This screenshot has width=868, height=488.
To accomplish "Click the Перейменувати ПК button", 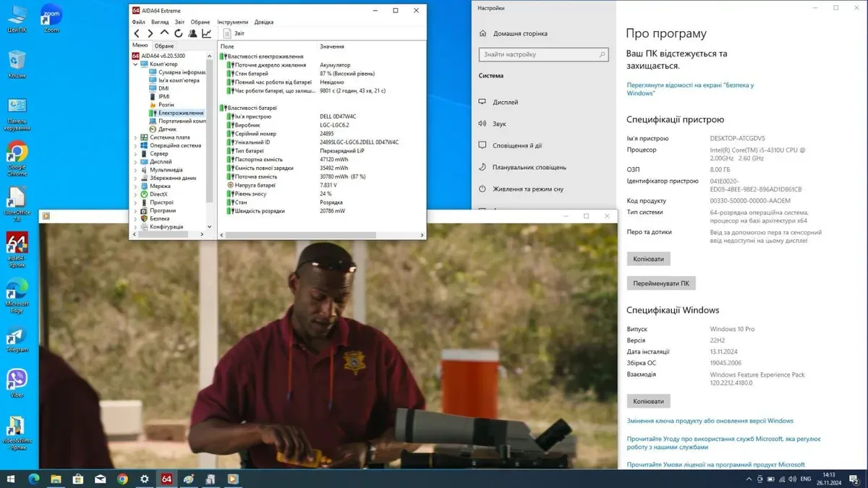I will pos(660,283).
